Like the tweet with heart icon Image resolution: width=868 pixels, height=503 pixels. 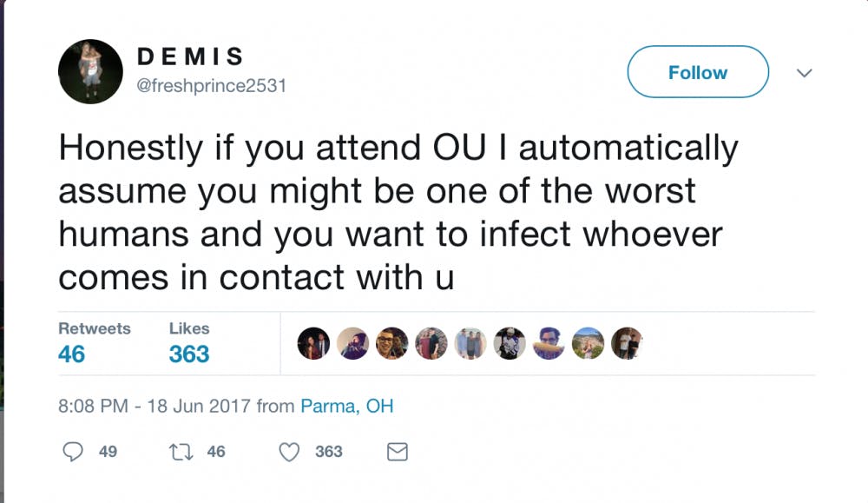(x=291, y=452)
